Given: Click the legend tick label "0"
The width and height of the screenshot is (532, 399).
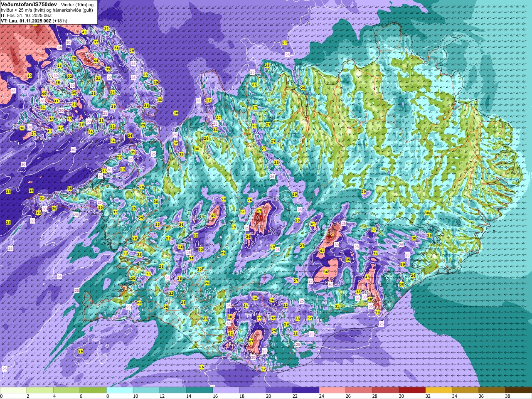Looking at the screenshot, I should (x=2, y=396).
